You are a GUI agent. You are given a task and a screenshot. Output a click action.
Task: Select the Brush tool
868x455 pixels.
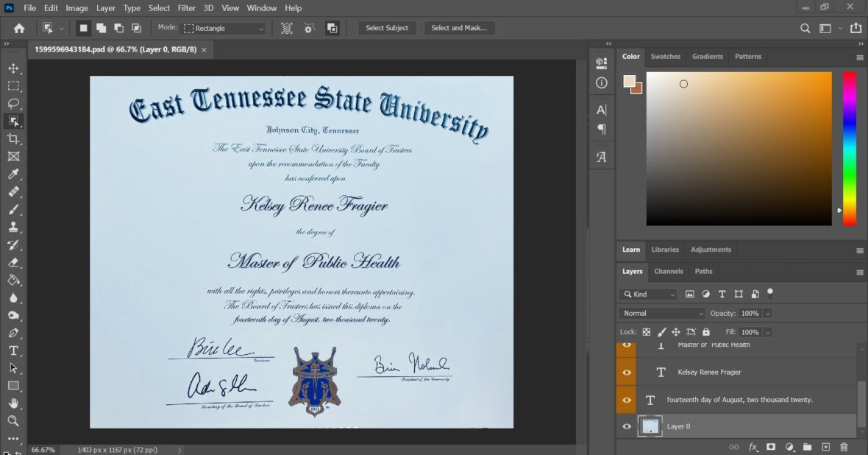(x=13, y=210)
